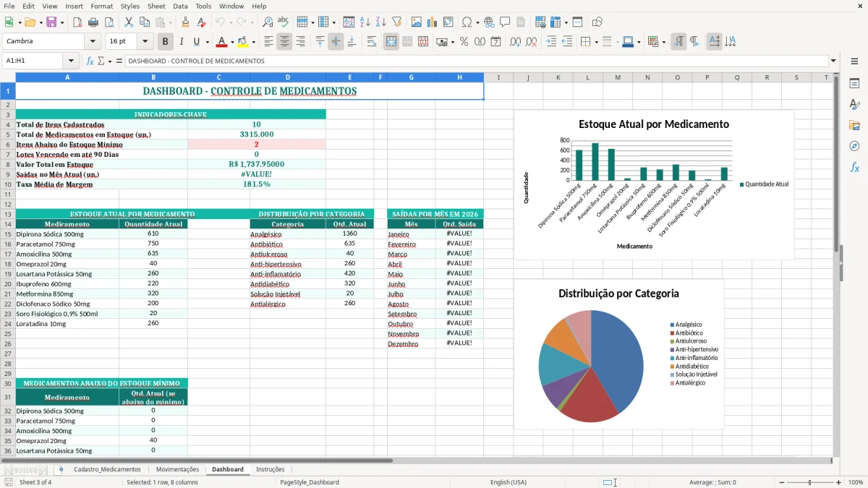Toggle bold formatting
This screenshot has width=868, height=488.
coord(165,42)
